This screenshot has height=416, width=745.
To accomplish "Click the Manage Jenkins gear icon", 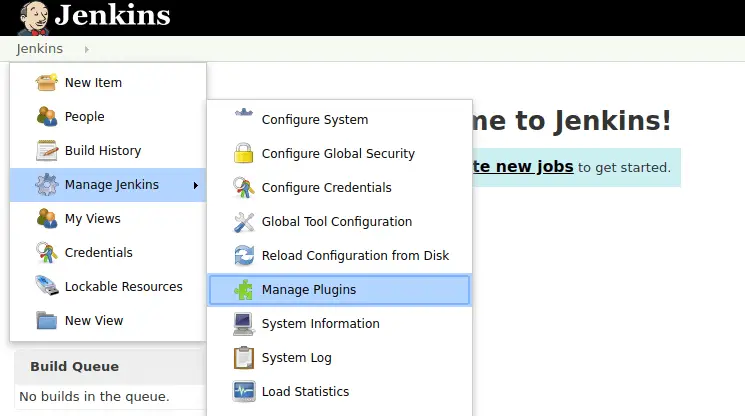I will pos(47,185).
